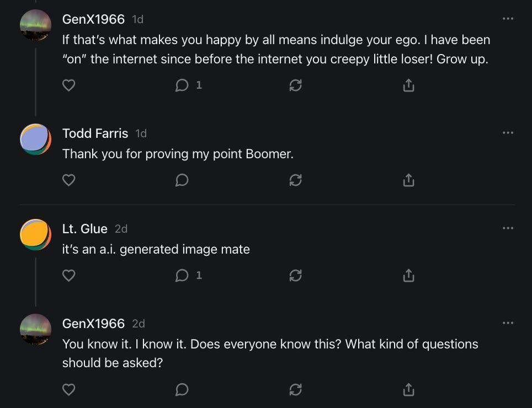Restack Todd Farris's comment
532x408 pixels.
pyautogui.click(x=295, y=180)
